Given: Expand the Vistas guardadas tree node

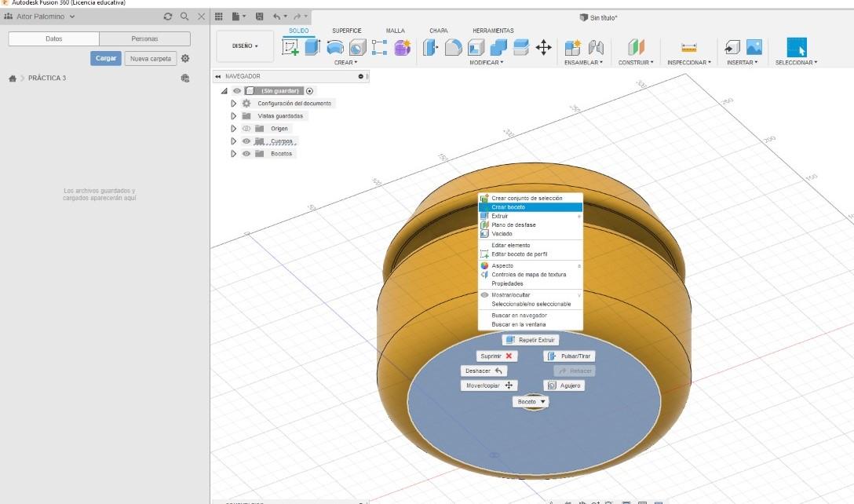Looking at the screenshot, I should coord(234,116).
